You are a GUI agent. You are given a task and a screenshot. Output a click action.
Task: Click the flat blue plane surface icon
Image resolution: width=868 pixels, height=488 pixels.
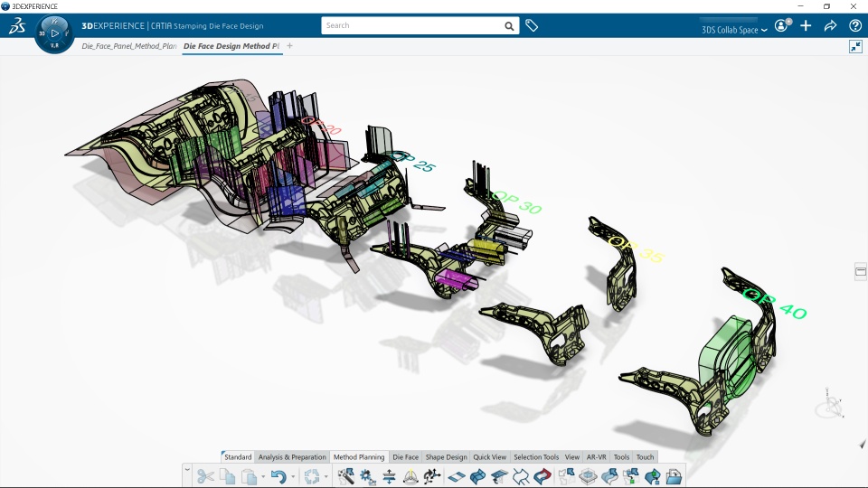[456, 476]
